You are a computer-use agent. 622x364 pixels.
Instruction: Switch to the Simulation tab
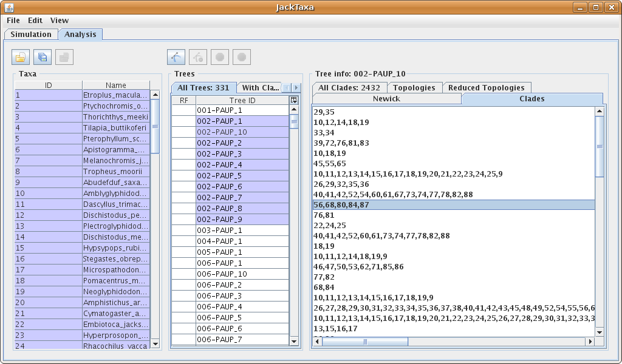tap(31, 34)
